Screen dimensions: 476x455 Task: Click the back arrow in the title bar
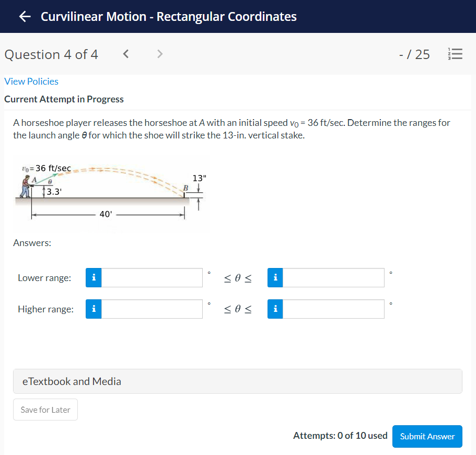[x=24, y=16]
